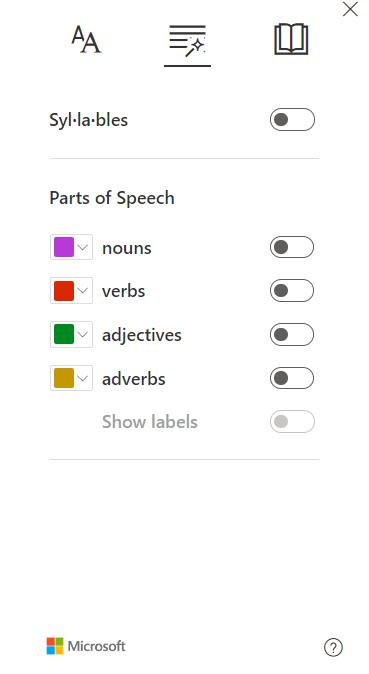Select the green adjectives color swatch
This screenshot has height=674, width=369.
coord(64,334)
